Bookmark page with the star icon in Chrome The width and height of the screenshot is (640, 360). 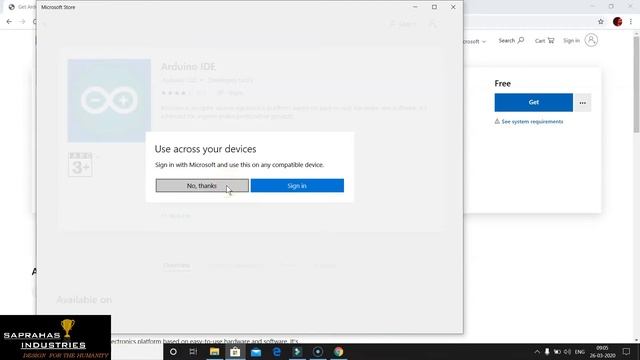(x=600, y=22)
